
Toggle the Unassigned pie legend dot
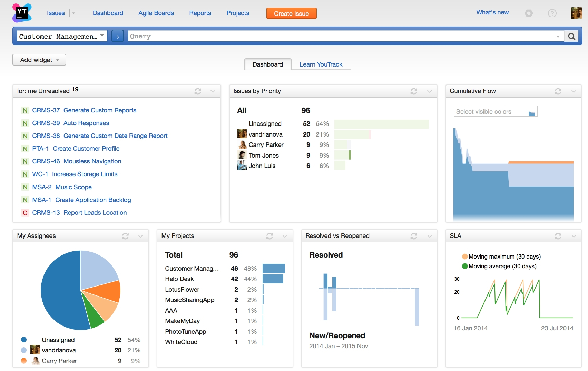click(x=24, y=340)
